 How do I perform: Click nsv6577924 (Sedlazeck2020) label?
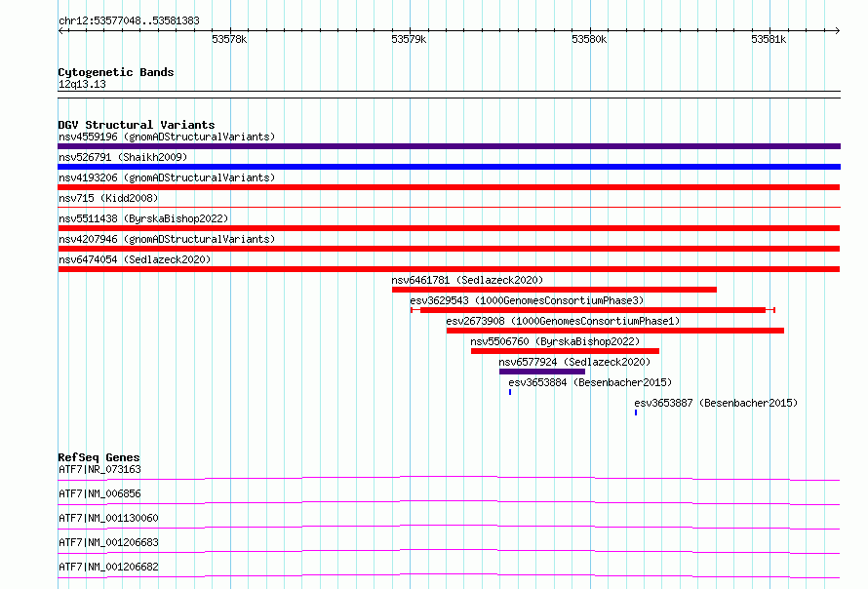(x=574, y=362)
